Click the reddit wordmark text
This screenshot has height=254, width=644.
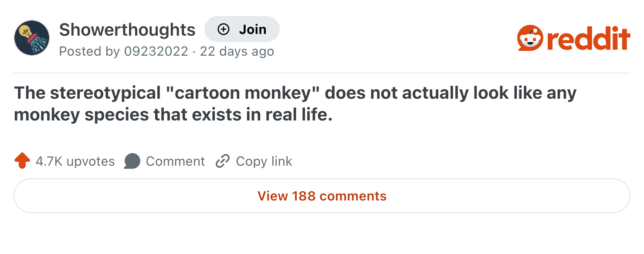pyautogui.click(x=588, y=38)
